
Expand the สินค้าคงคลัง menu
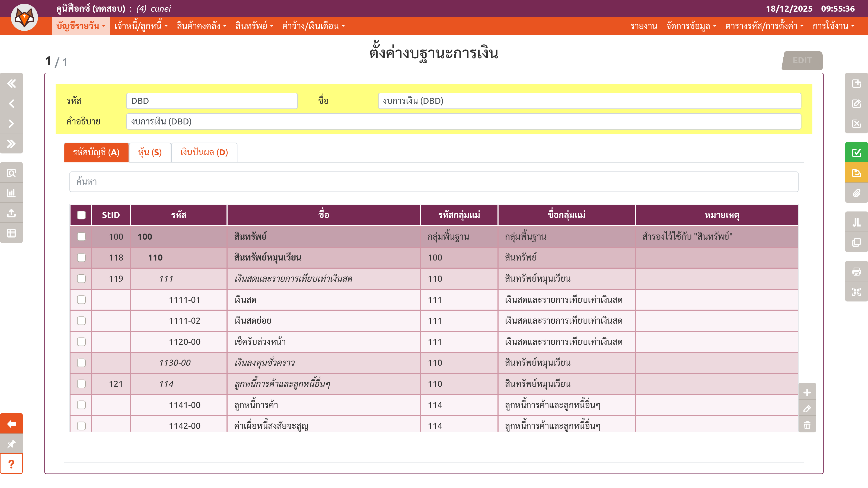pos(202,26)
